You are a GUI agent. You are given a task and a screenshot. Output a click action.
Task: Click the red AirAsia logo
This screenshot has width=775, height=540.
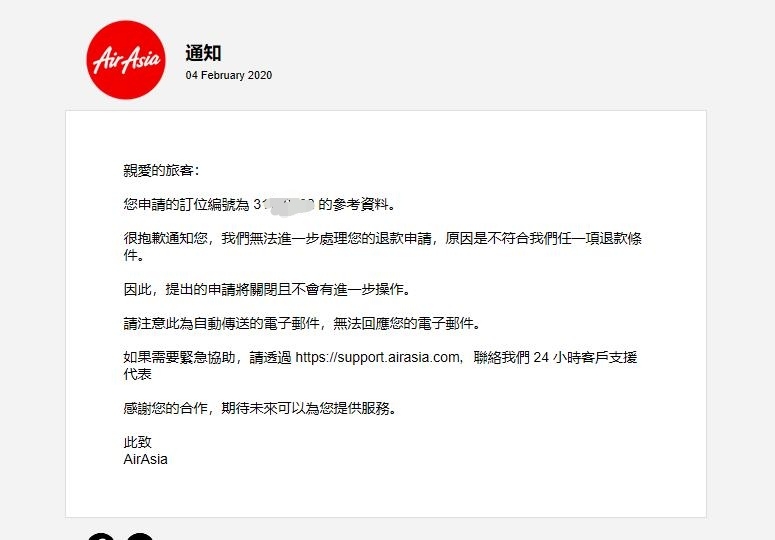click(126, 60)
